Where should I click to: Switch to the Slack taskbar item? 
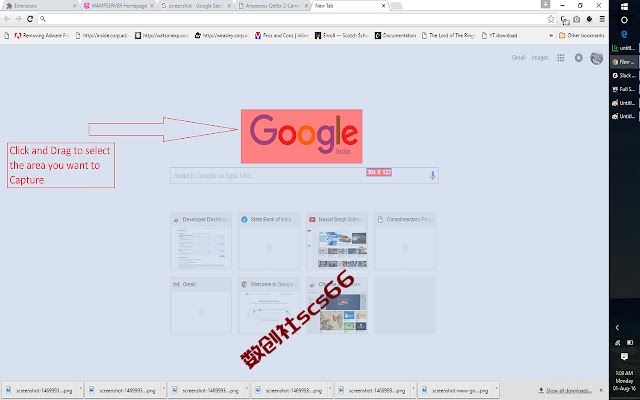pos(624,76)
